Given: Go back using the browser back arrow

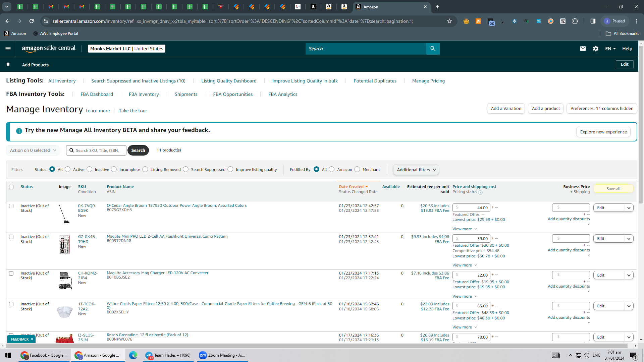Looking at the screenshot, I should coord(7,21).
